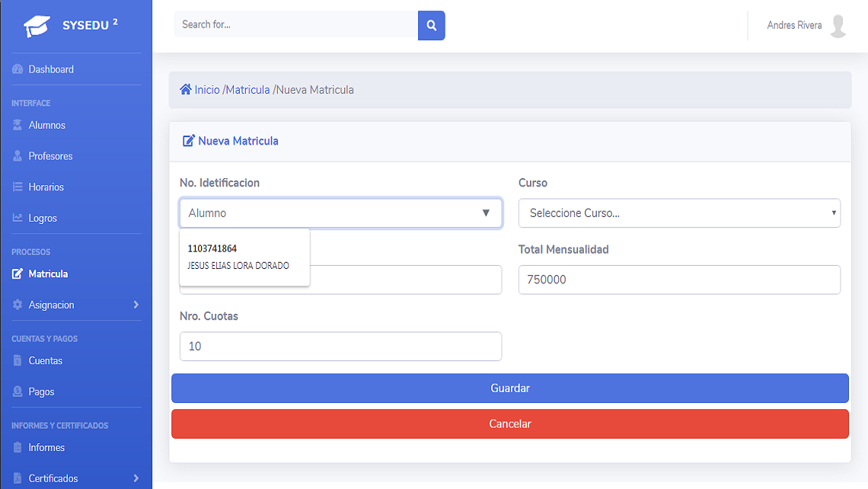Open Profesores from the sidebar
This screenshot has width=868, height=489.
[x=50, y=156]
